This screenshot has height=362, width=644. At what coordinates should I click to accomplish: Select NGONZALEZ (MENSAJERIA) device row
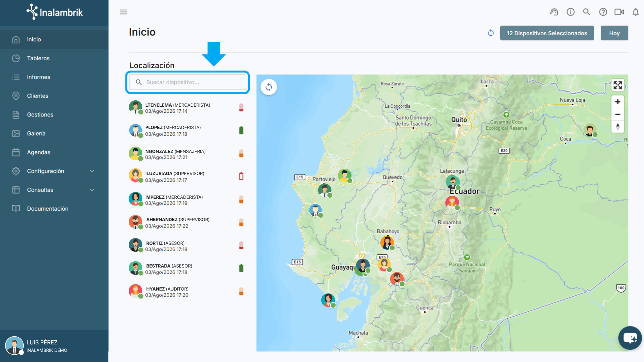187,154
